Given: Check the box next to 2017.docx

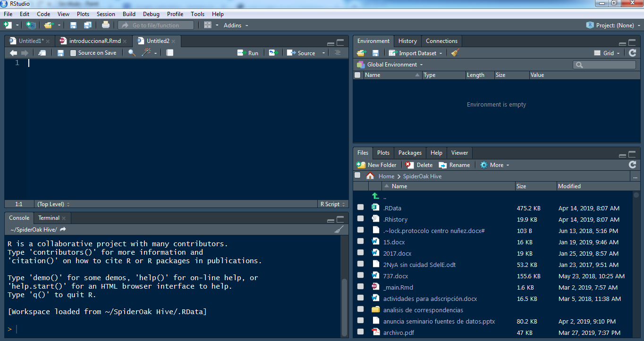Looking at the screenshot, I should [x=361, y=253].
